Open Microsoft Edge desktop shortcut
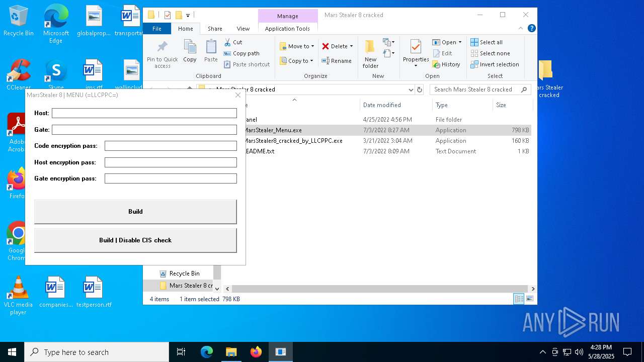The width and height of the screenshot is (644, 362). coord(56,24)
